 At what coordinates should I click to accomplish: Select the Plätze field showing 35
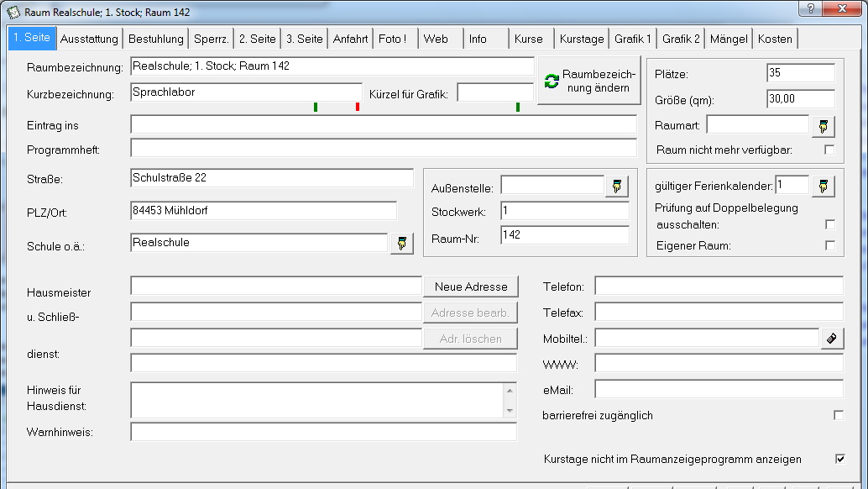pyautogui.click(x=801, y=73)
